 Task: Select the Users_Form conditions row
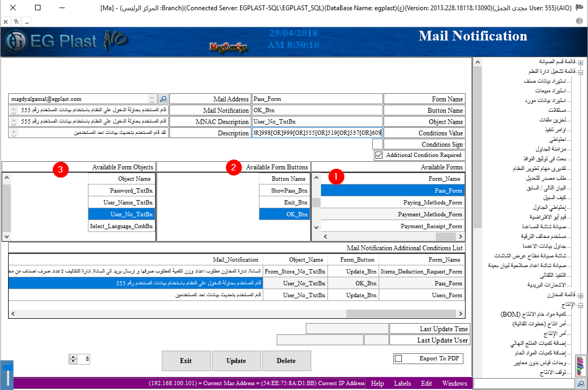coord(237,296)
